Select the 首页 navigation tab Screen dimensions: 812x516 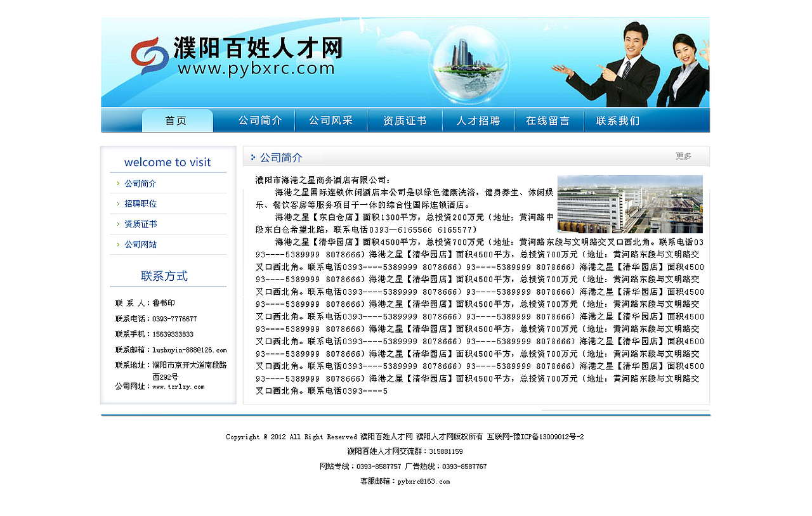point(178,120)
